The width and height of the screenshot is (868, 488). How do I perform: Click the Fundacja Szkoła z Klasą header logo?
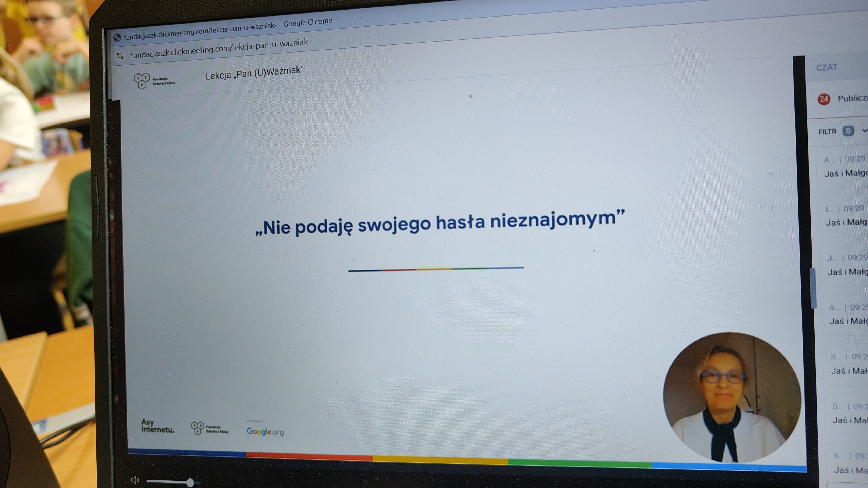(155, 81)
